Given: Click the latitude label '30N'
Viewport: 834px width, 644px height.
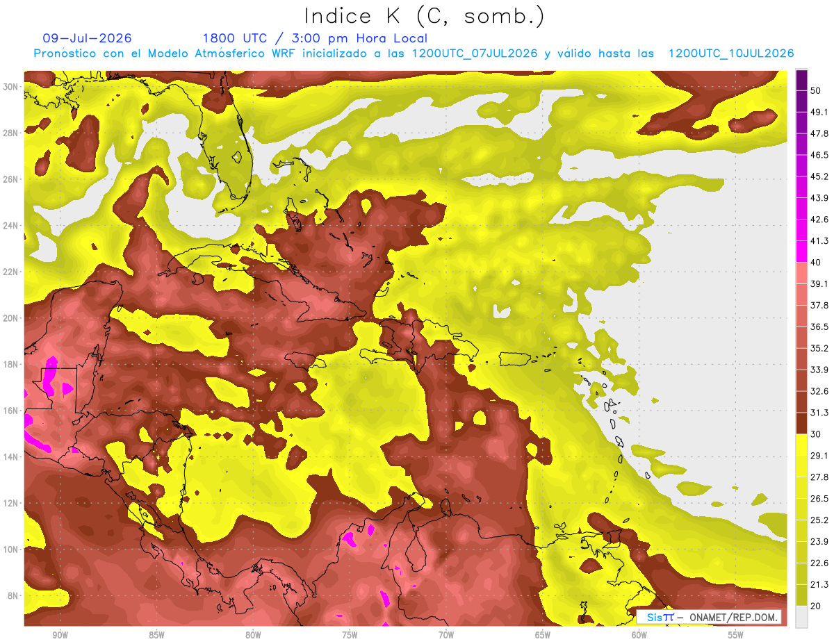Looking at the screenshot, I should pyautogui.click(x=11, y=87).
